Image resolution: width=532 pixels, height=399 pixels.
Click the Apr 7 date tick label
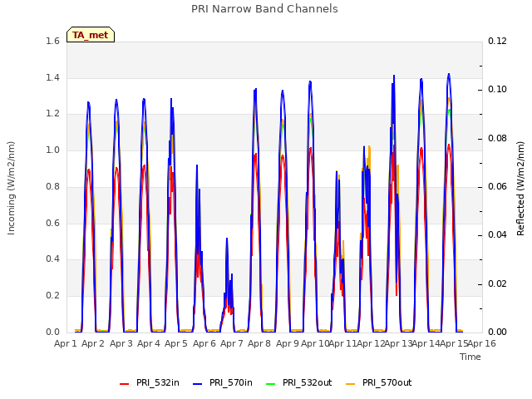point(232,343)
